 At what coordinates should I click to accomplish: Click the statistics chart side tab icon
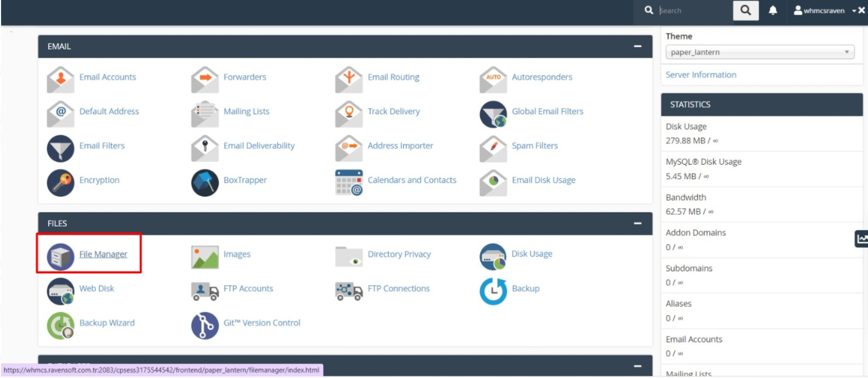861,238
